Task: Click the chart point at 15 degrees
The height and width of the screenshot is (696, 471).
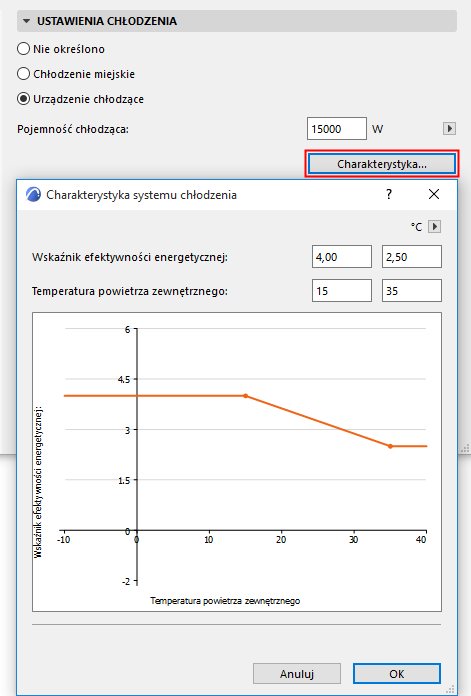Action: (x=245, y=395)
